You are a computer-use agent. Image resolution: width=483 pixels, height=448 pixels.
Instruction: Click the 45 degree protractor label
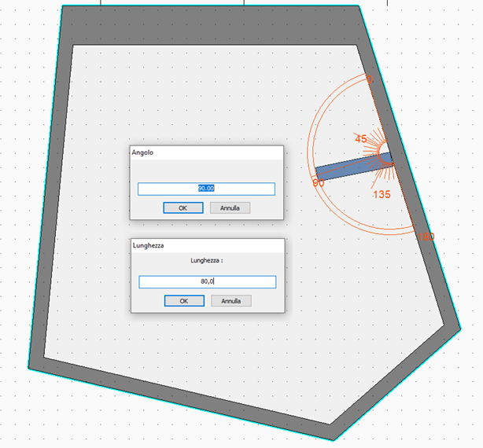point(361,139)
